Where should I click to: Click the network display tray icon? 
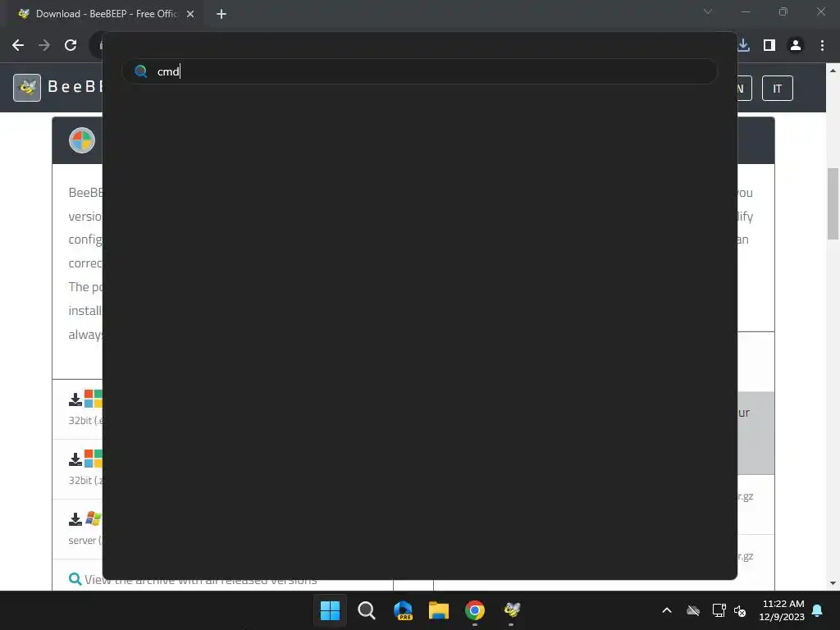pos(719,610)
